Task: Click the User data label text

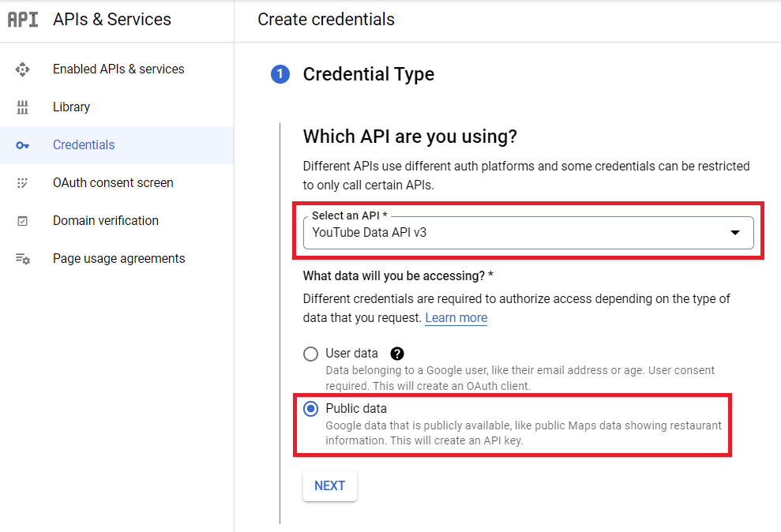Action: 351,354
